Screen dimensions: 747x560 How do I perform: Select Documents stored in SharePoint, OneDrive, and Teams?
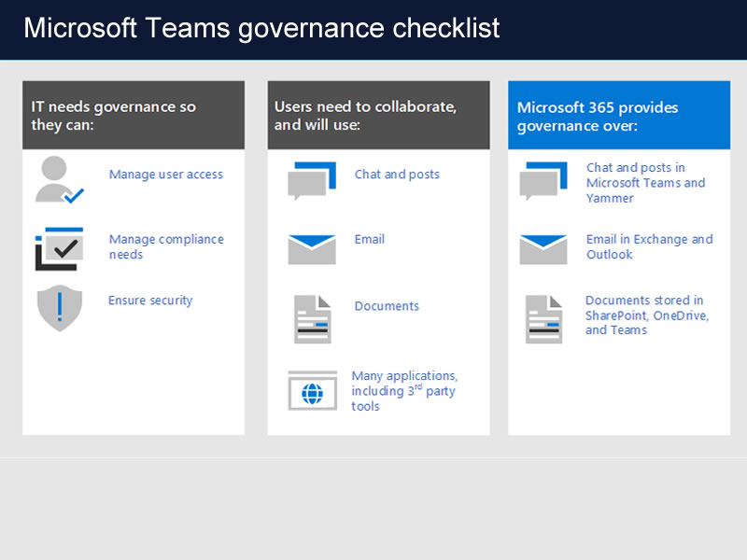646,315
